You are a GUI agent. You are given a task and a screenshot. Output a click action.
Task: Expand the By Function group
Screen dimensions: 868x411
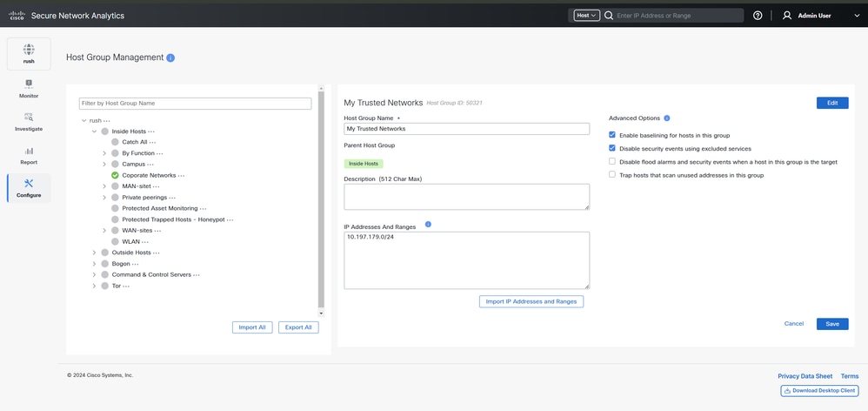[x=104, y=153]
